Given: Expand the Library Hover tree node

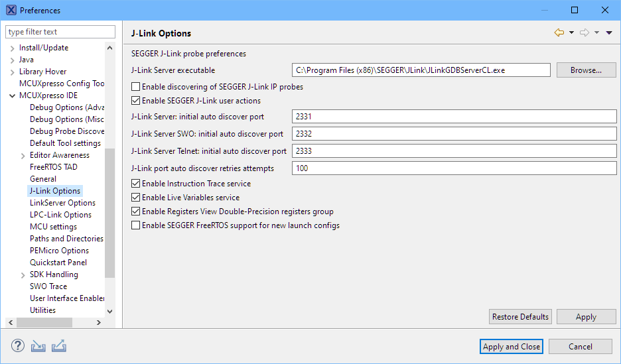Looking at the screenshot, I should (13, 72).
